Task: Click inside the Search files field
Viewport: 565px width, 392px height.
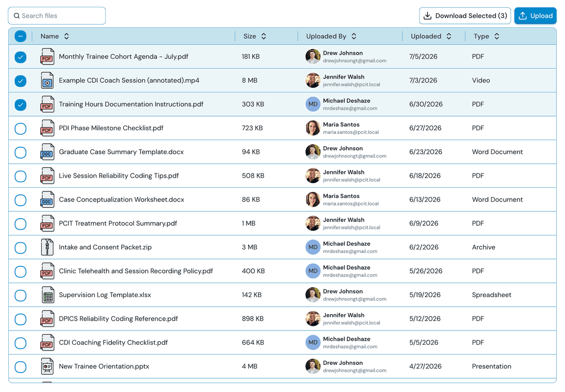Action: point(57,16)
